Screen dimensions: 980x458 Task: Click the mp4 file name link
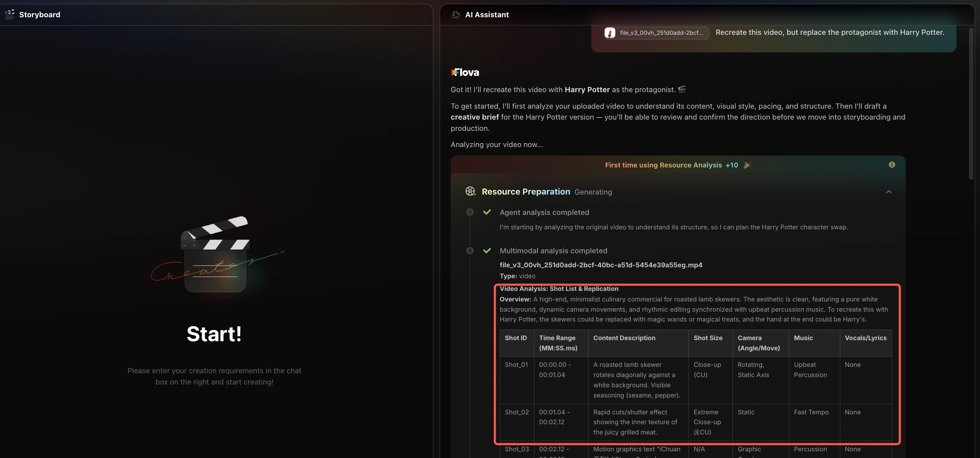[601, 265]
